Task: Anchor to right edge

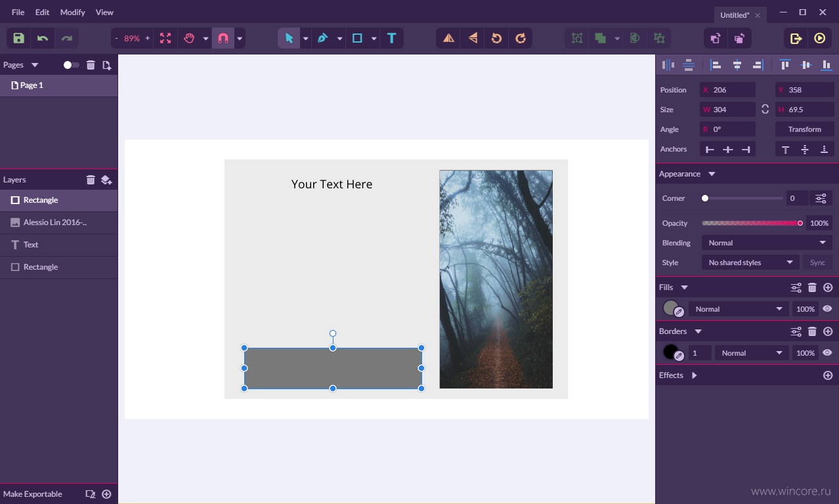Action: point(746,150)
